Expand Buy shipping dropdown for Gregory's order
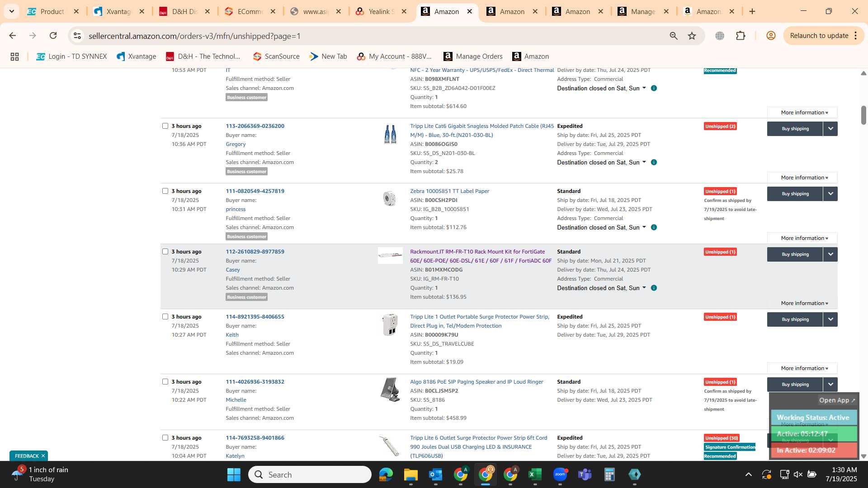The image size is (868, 488). pyautogui.click(x=830, y=129)
